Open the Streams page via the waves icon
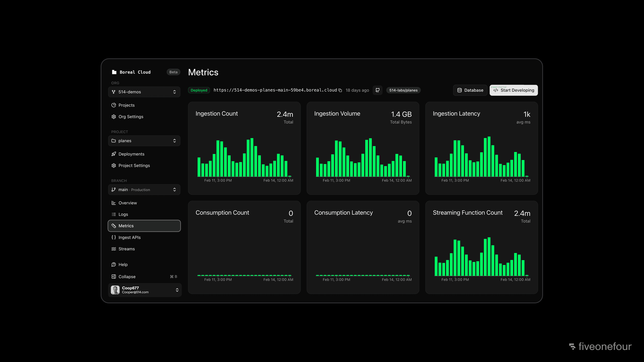Image resolution: width=644 pixels, height=362 pixels. click(114, 249)
